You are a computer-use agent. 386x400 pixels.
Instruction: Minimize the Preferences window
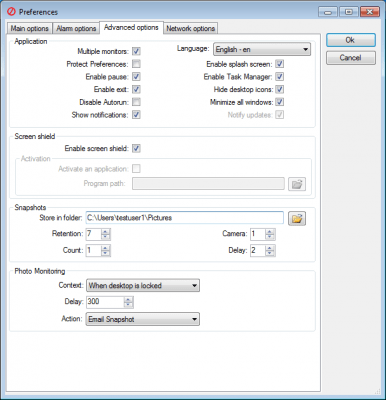click(x=328, y=12)
